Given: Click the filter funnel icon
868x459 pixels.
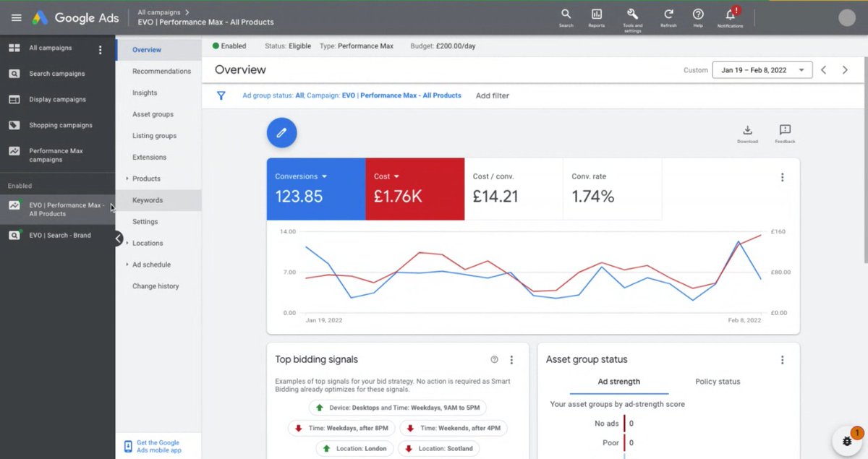Looking at the screenshot, I should point(221,95).
